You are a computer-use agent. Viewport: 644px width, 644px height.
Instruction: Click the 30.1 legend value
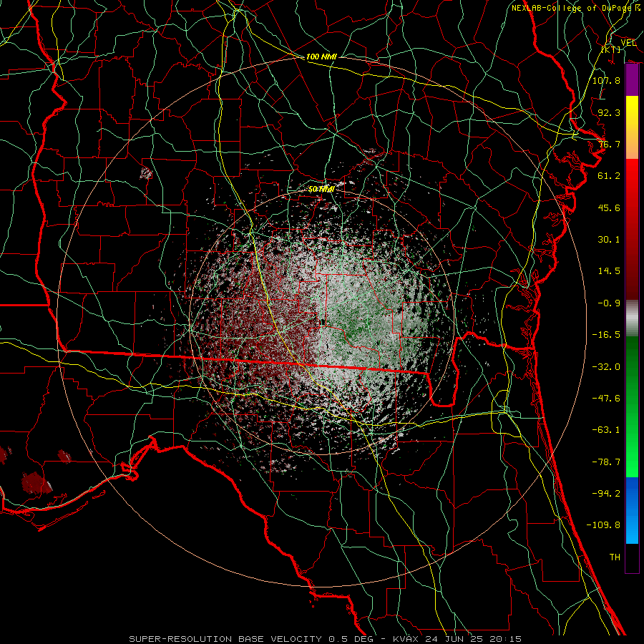pos(609,240)
